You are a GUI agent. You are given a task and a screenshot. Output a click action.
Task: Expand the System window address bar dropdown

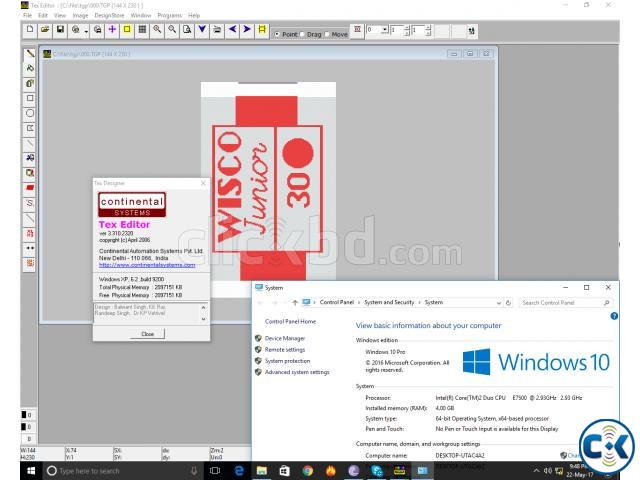coord(498,303)
